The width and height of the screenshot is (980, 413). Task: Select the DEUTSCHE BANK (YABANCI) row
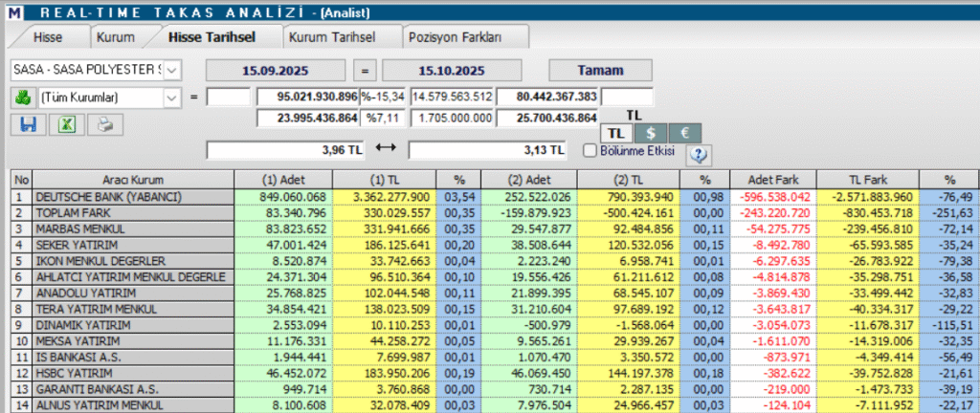point(495,197)
